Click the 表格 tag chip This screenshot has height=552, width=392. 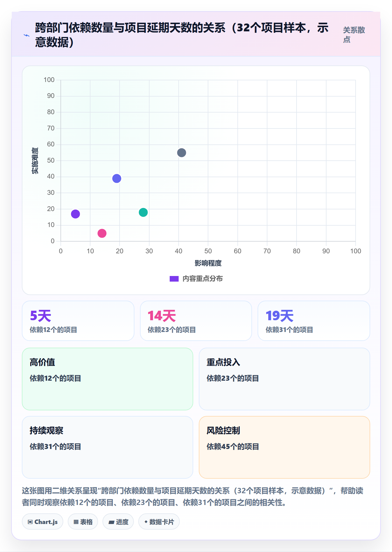83,522
